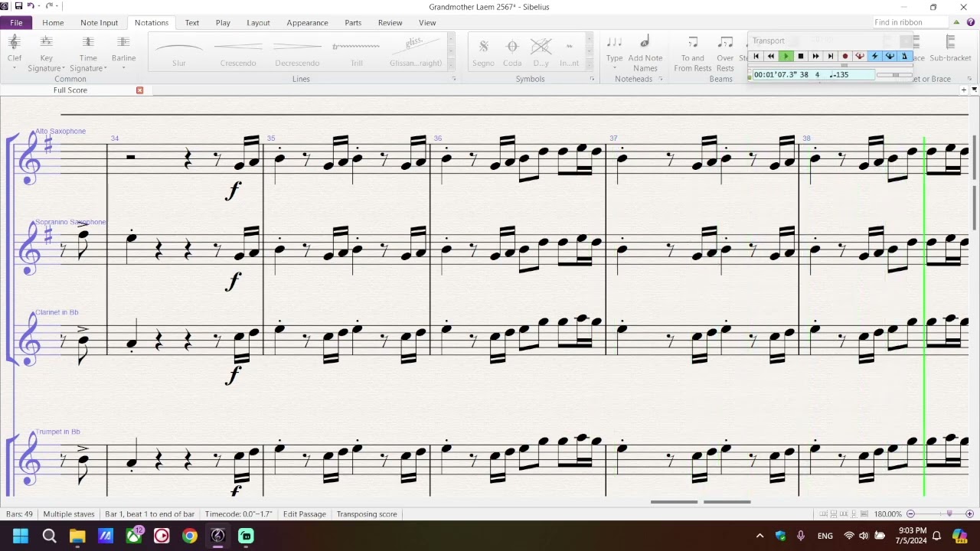Switch to the Layout ribbon tab
This screenshot has height=551, width=980.
(x=258, y=22)
